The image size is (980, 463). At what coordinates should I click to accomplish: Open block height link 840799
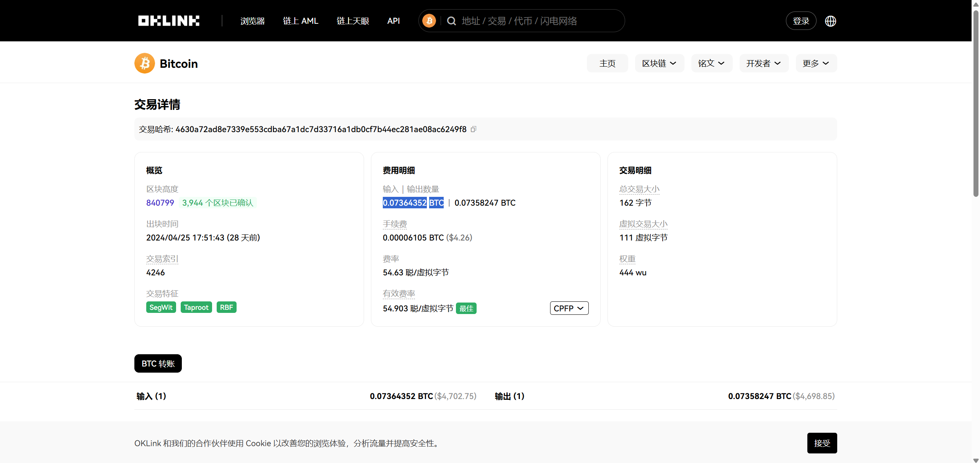click(160, 203)
